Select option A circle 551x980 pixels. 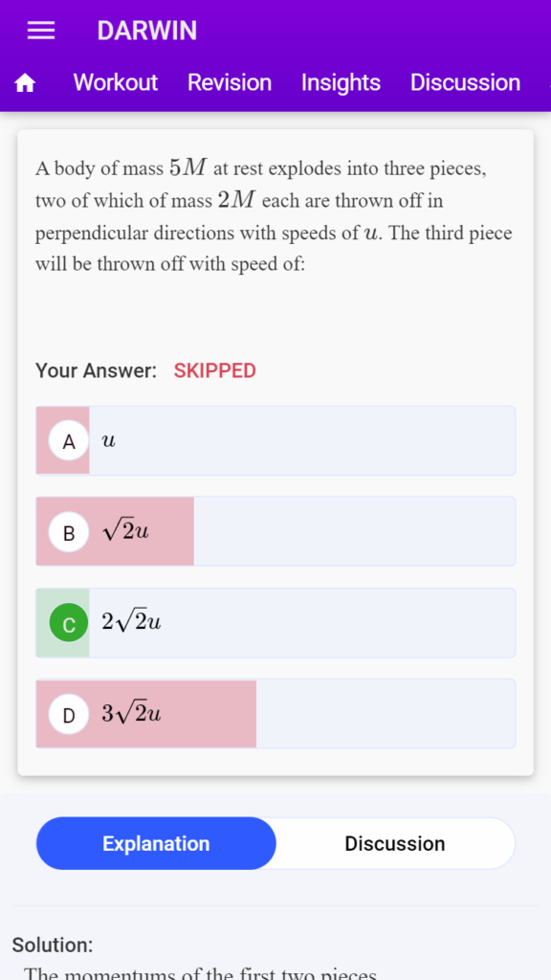[69, 441]
